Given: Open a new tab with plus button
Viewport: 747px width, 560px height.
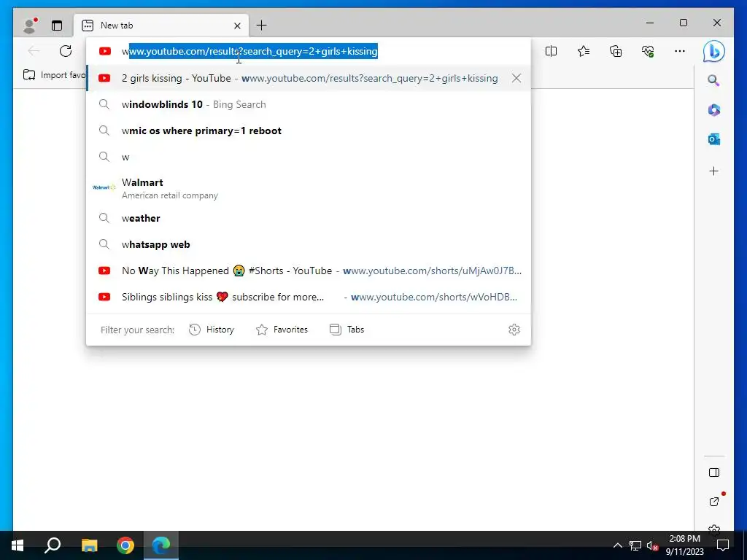Looking at the screenshot, I should [262, 26].
